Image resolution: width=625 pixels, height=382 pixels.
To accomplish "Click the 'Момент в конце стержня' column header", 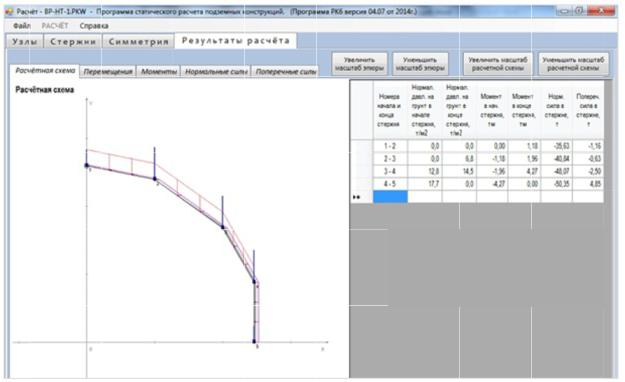I will 524,110.
